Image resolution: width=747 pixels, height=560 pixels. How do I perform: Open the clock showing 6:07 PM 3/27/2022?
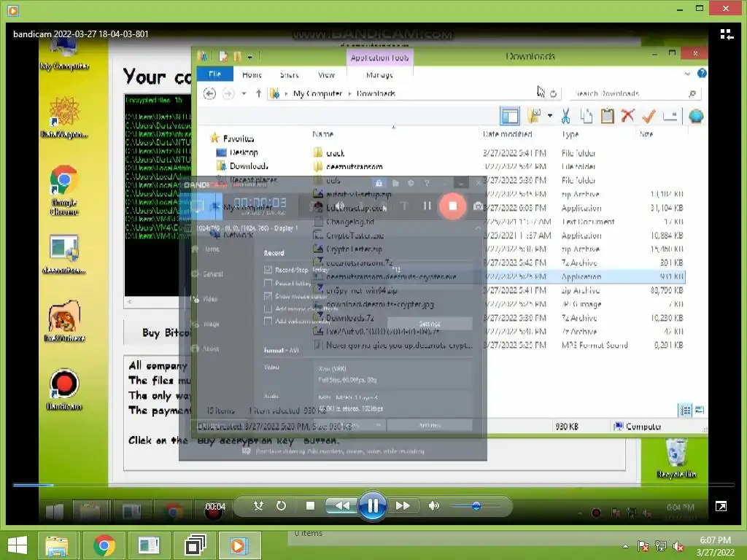(715, 546)
